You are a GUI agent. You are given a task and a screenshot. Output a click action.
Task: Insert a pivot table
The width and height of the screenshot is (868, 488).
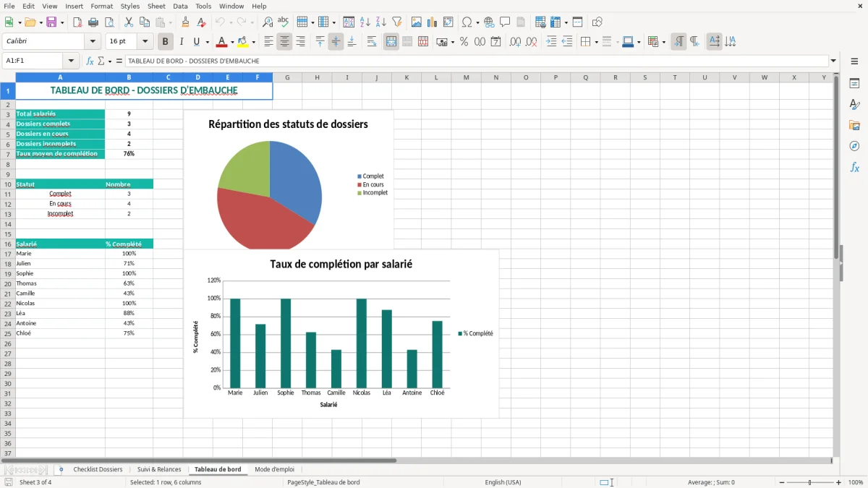click(x=448, y=22)
